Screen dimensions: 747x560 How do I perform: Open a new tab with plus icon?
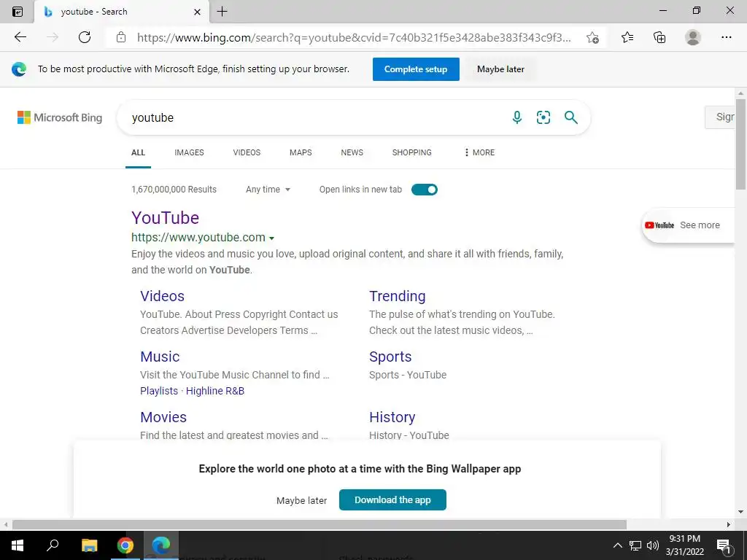click(x=222, y=12)
